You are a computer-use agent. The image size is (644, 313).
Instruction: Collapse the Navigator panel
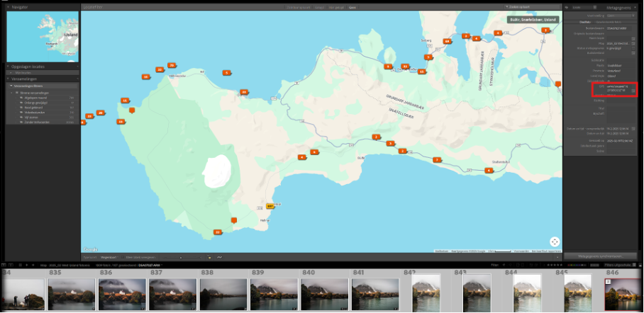[9, 6]
